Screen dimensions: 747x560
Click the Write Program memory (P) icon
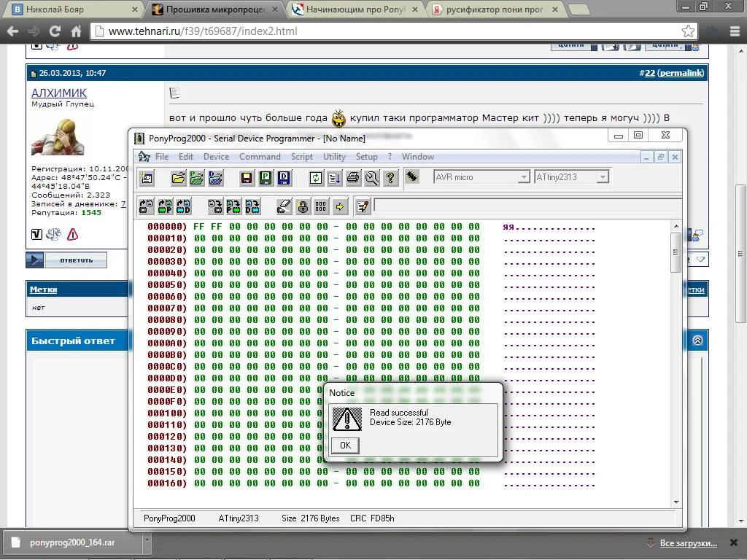click(233, 206)
